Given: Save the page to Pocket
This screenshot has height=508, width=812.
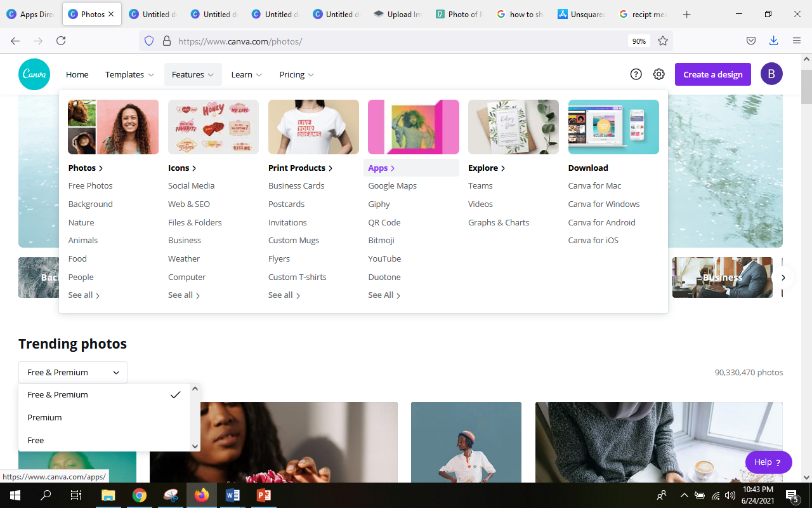Looking at the screenshot, I should pyautogui.click(x=750, y=41).
